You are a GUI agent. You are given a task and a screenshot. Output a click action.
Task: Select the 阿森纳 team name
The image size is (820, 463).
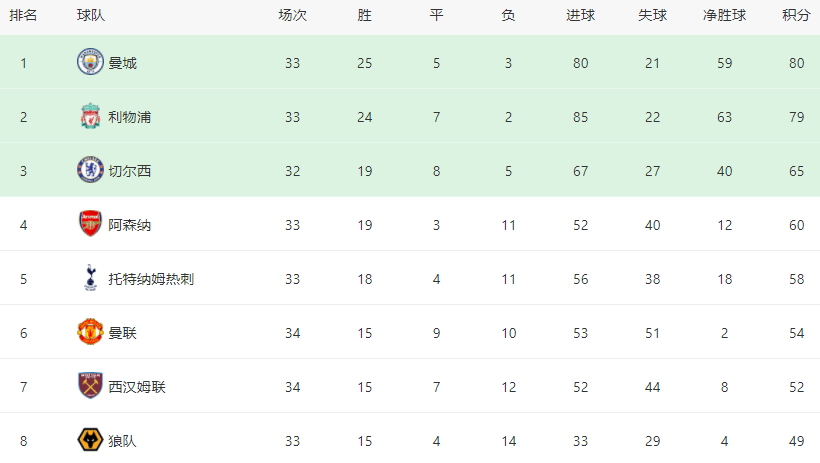[130, 225]
